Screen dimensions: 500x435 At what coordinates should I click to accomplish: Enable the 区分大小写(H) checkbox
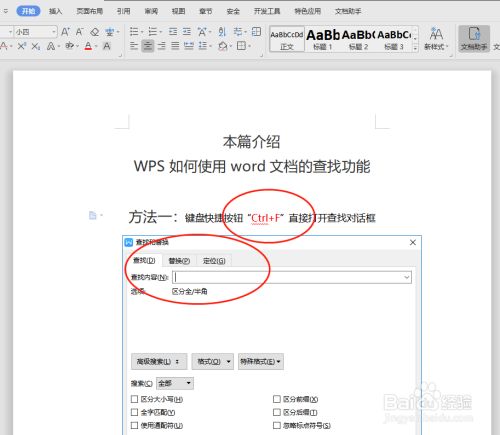point(134,399)
